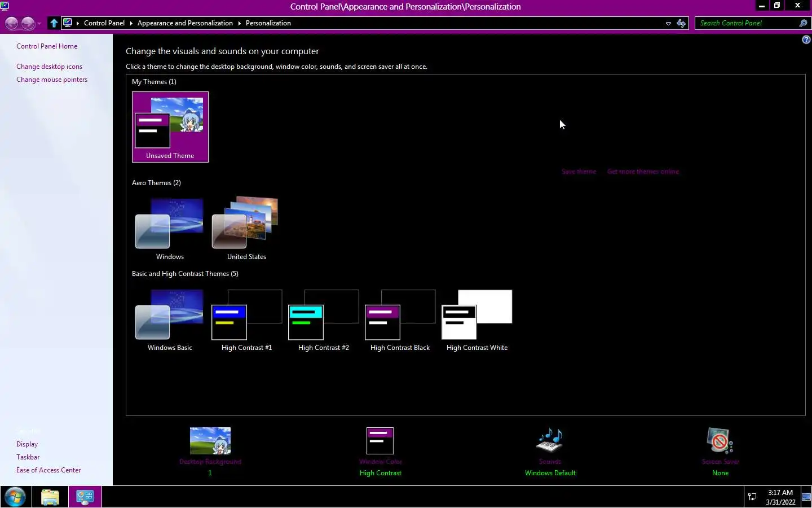Click the window title bar icon

point(5,6)
